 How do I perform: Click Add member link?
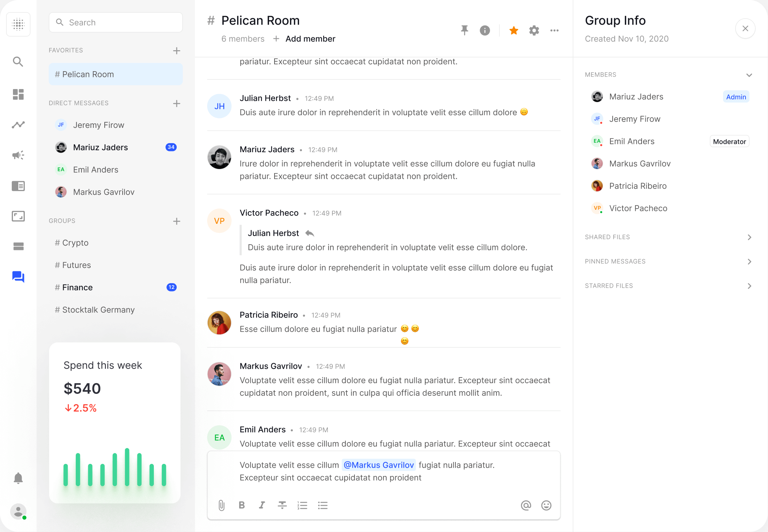click(x=310, y=39)
